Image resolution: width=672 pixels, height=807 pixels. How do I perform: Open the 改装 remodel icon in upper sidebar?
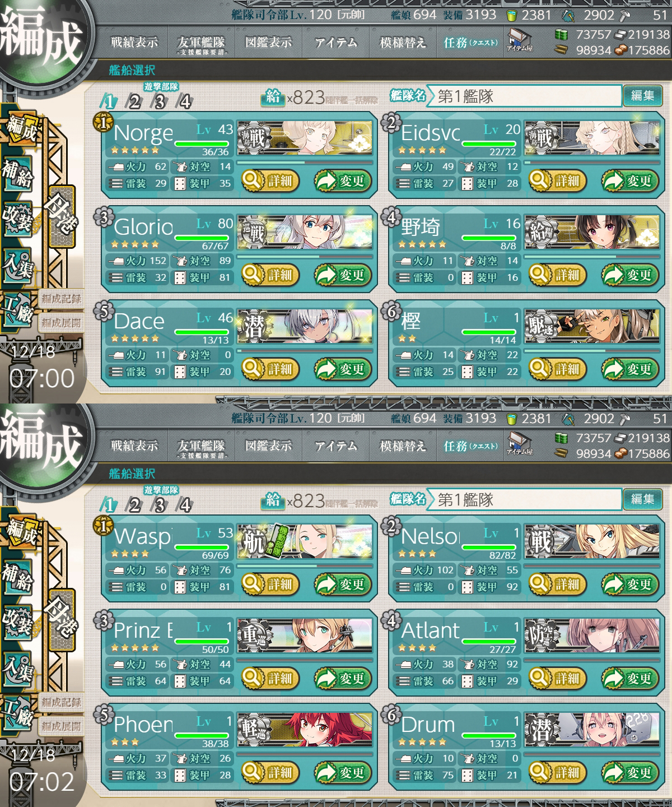(18, 219)
